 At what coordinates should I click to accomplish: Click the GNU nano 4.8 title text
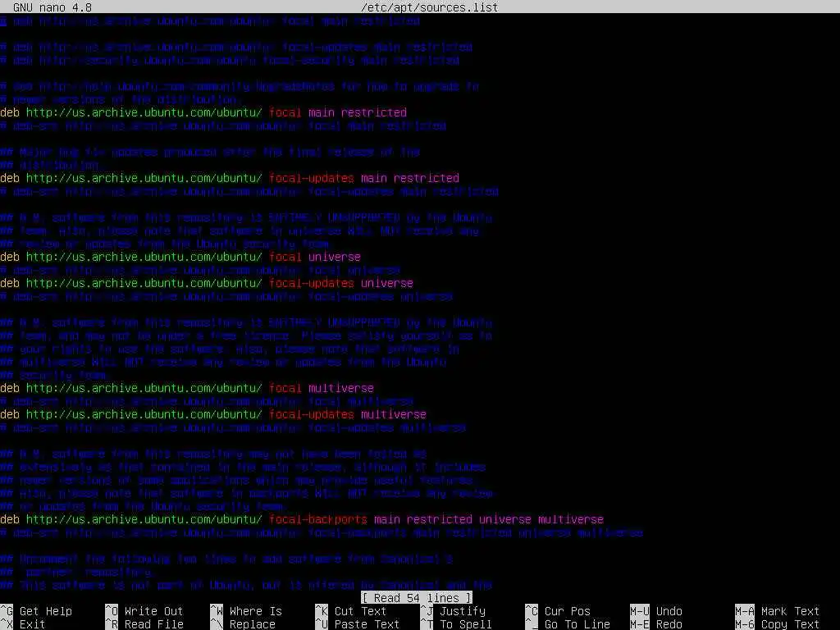[x=52, y=7]
